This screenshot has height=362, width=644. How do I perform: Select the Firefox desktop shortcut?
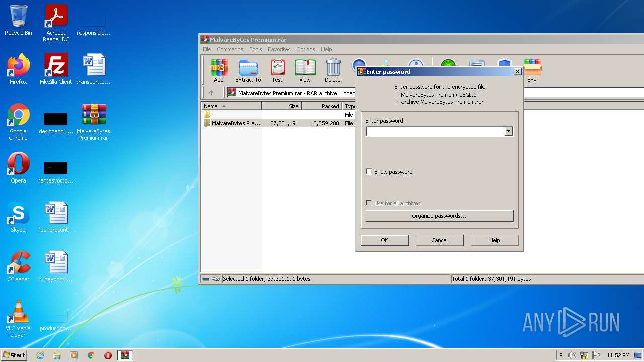click(x=18, y=70)
